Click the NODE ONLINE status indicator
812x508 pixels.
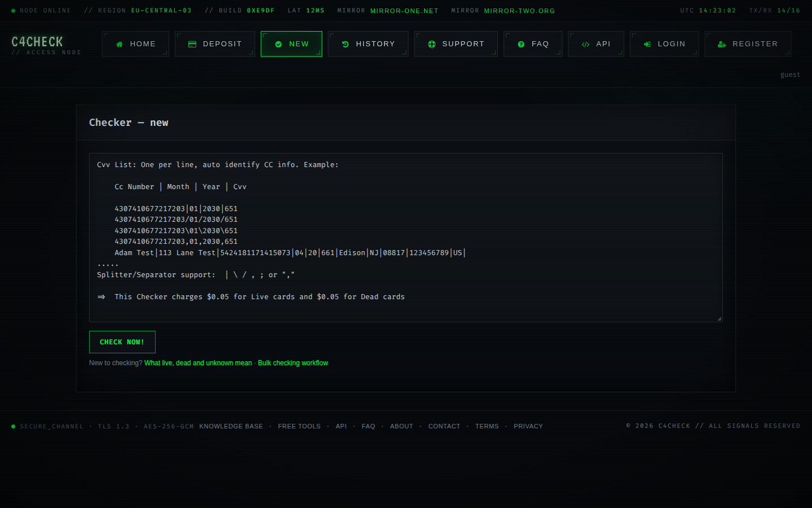click(41, 11)
